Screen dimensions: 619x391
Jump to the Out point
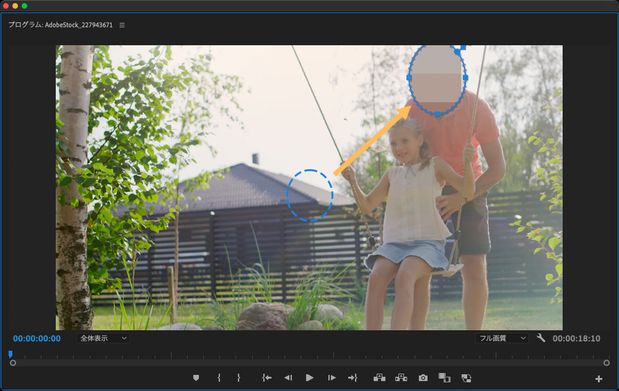pos(353,378)
